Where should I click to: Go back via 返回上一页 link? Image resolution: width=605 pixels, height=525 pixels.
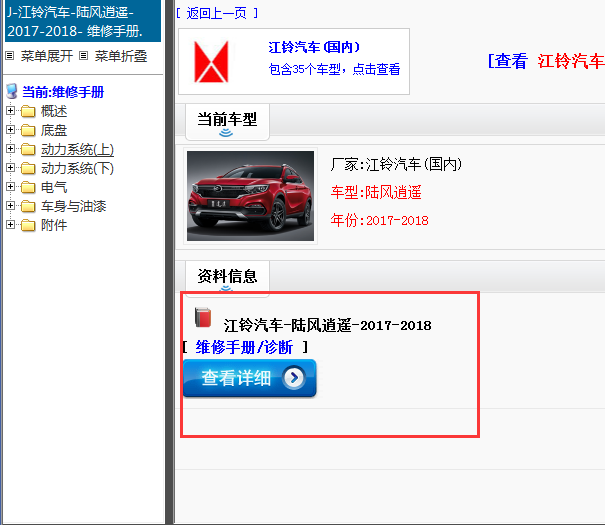(217, 14)
